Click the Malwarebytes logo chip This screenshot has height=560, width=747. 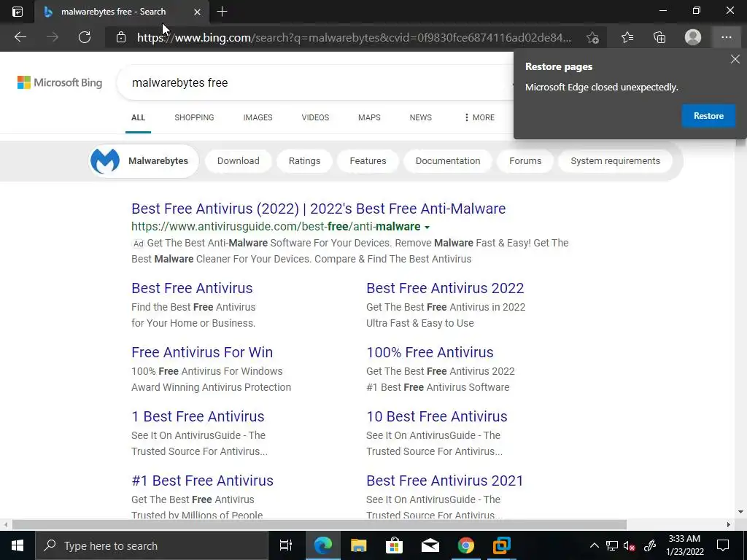[144, 161]
